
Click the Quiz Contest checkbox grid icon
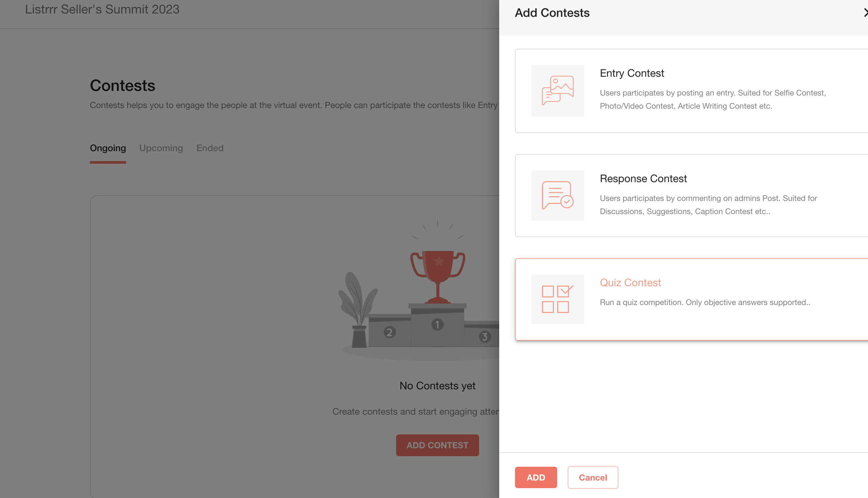tap(557, 299)
